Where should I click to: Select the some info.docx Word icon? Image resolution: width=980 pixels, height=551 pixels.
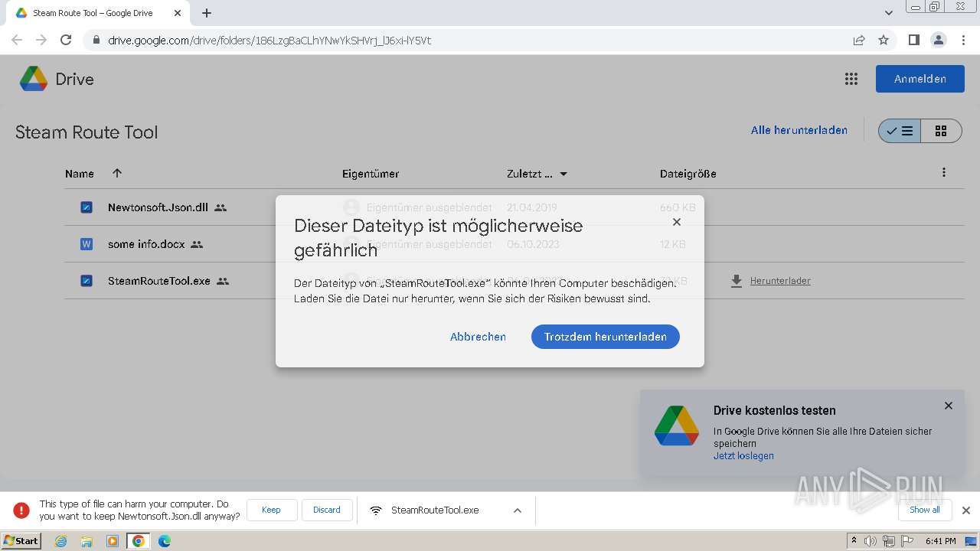(87, 244)
